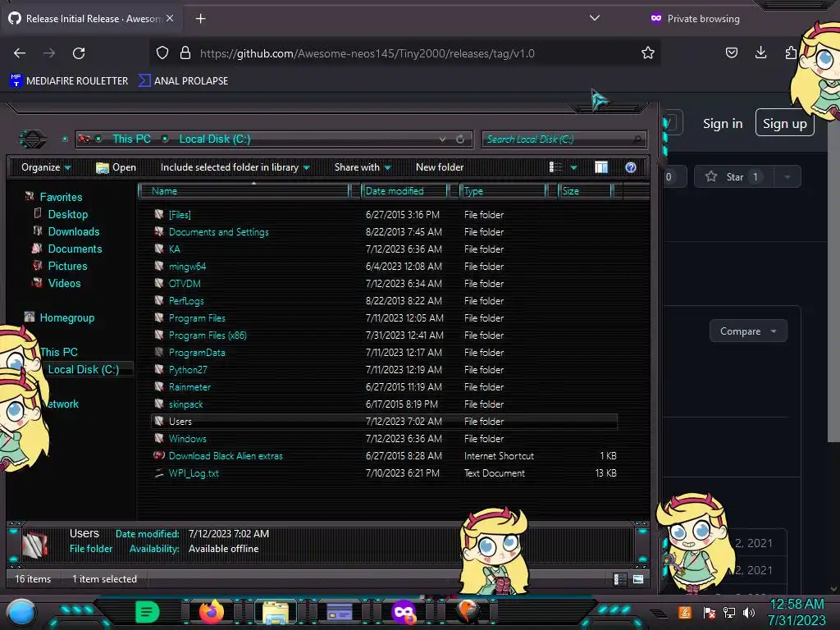Toggle the preview pane icon

point(601,167)
